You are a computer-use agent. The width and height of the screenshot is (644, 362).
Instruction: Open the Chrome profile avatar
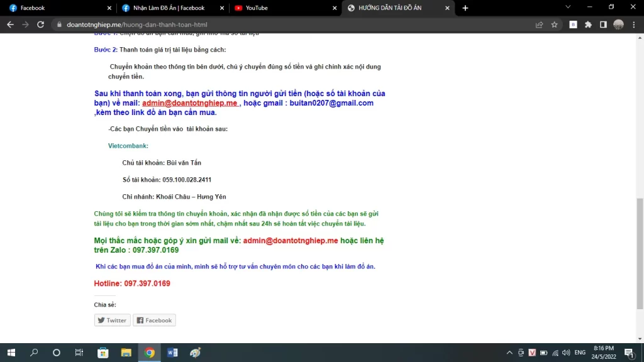click(x=618, y=25)
